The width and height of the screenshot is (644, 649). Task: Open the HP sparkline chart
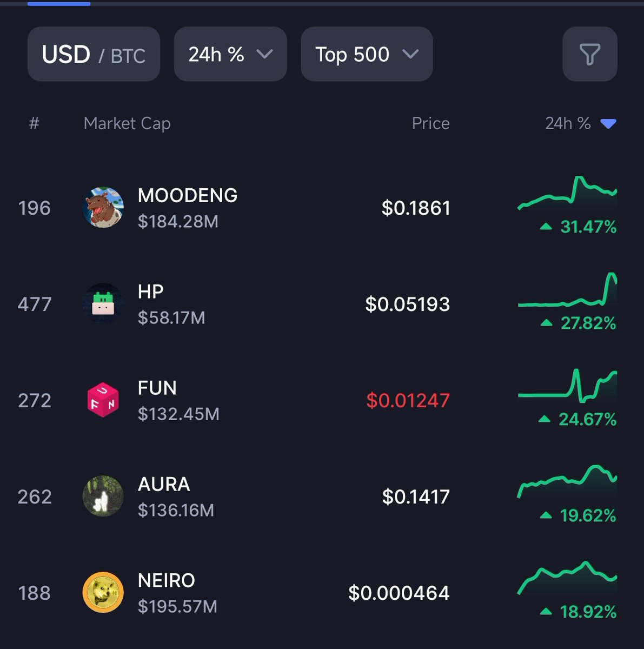coord(567,290)
